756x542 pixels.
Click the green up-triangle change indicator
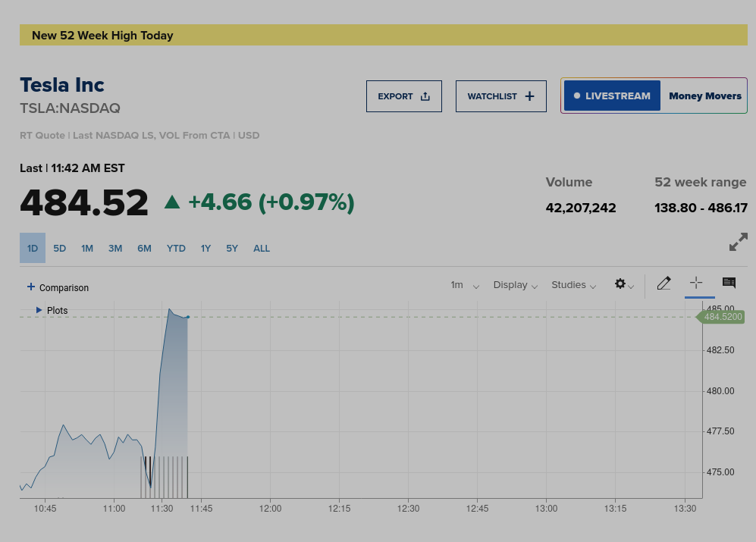click(x=172, y=202)
